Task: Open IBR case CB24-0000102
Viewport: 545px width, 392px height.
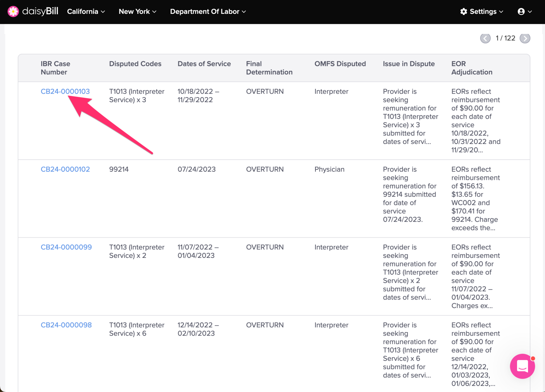Action: pos(65,169)
